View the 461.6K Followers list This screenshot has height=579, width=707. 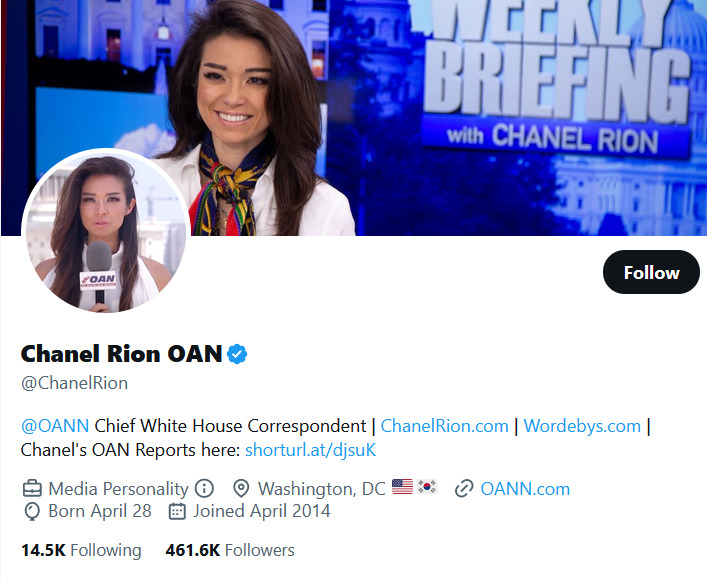click(x=230, y=550)
